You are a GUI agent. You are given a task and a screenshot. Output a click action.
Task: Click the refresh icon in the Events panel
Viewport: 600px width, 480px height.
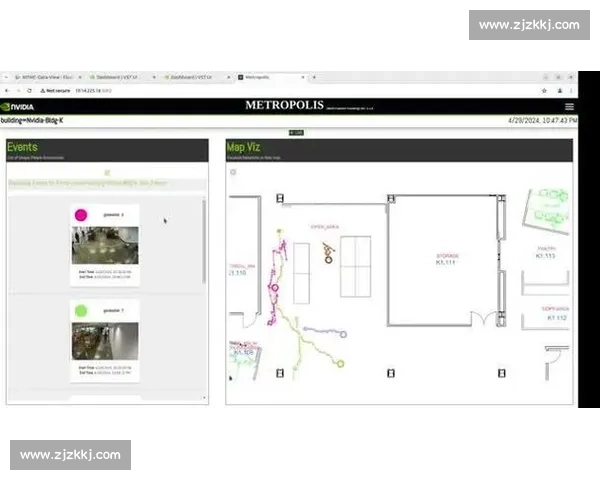tap(107, 173)
